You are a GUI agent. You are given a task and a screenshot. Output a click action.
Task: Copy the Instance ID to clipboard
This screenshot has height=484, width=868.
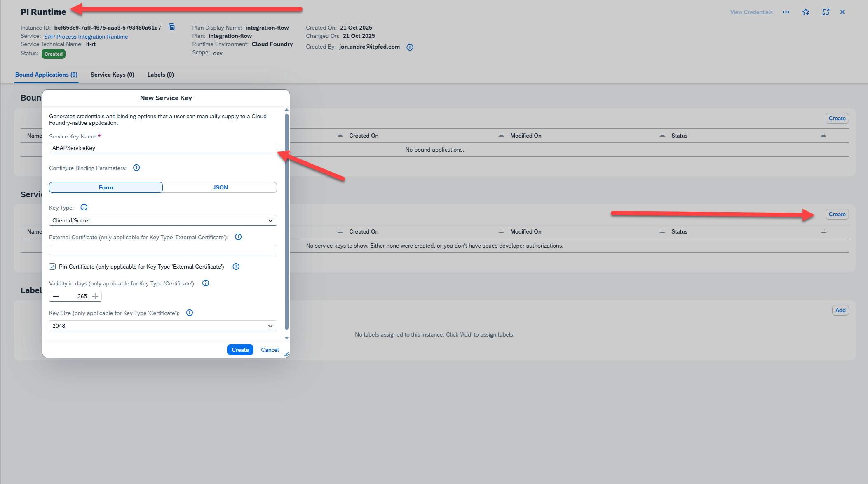pos(172,27)
